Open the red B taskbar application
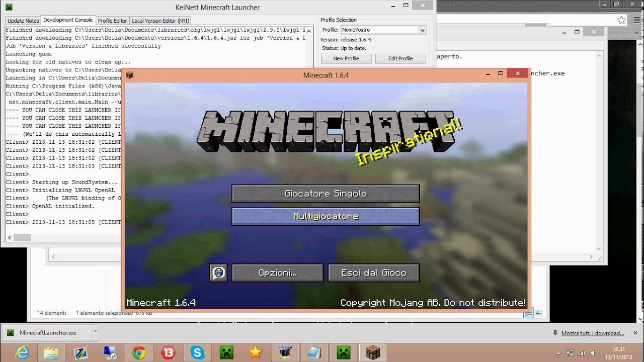644x362 pixels. (x=168, y=352)
